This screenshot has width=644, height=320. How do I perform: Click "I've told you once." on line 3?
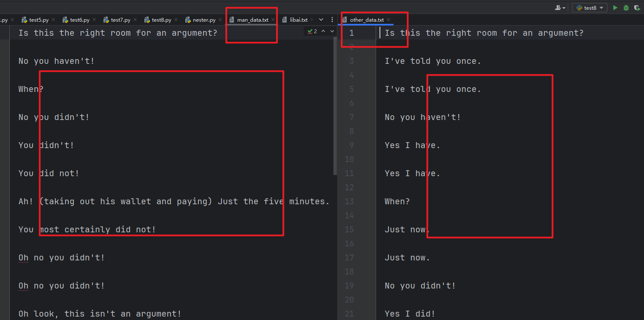click(433, 61)
